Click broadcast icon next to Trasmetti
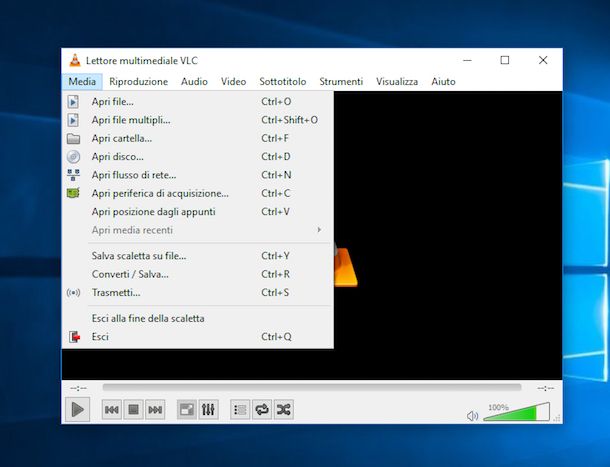This screenshot has width=610, height=467. pos(73,292)
